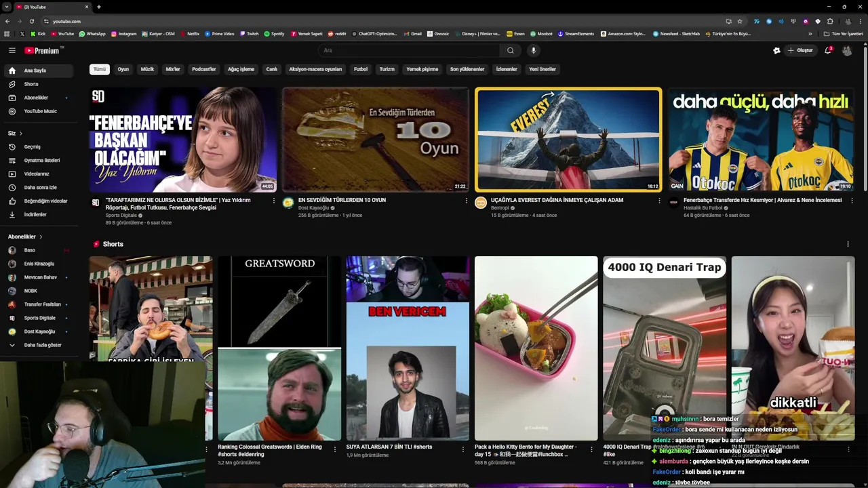Select the Ağaç işleme filter chip

[241, 69]
